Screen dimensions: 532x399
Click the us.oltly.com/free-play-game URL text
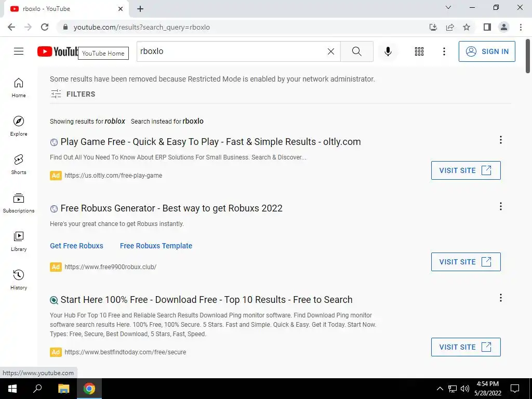tap(113, 176)
